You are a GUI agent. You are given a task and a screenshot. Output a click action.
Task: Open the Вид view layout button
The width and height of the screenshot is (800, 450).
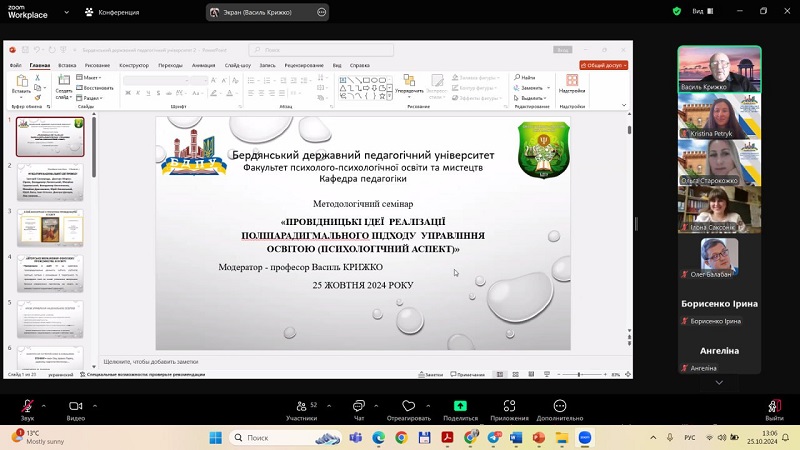click(x=703, y=11)
